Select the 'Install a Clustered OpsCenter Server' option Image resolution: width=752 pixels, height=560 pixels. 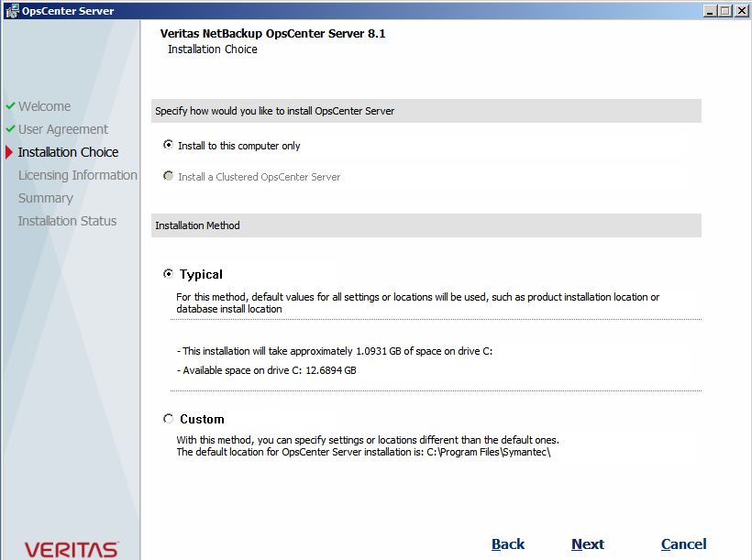click(x=168, y=177)
